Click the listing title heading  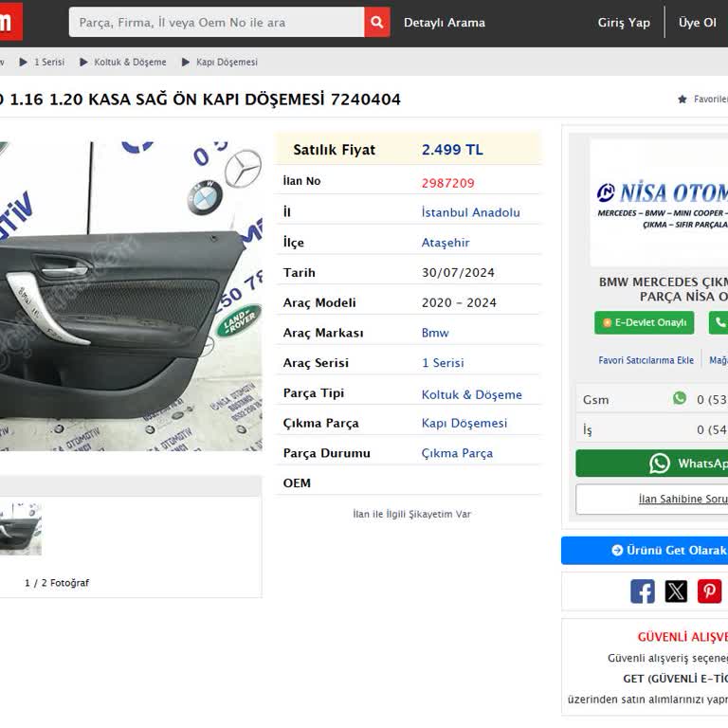click(x=200, y=99)
